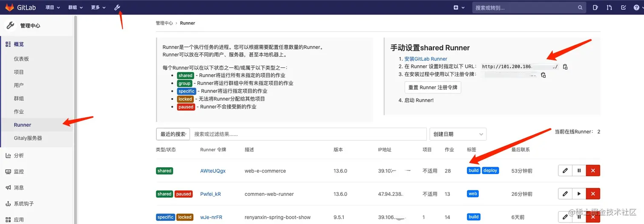
Task: Click the GitLab fox logo
Action: [x=10, y=7]
